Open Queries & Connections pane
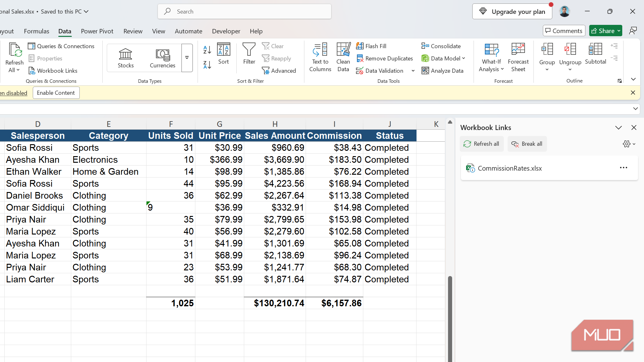Image resolution: width=644 pixels, height=362 pixels. point(61,46)
